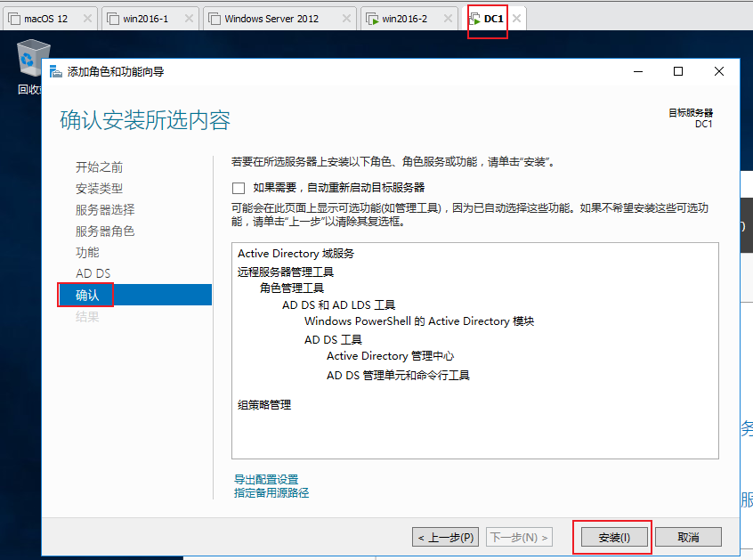This screenshot has height=560, width=753.
Task: Click 'Active Directory 域服务' list entry
Action: tap(296, 254)
